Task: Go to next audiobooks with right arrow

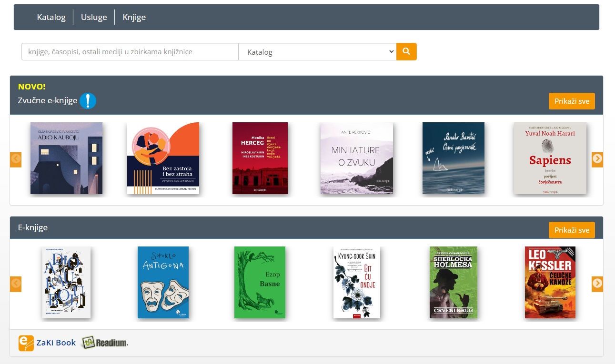Action: [597, 159]
